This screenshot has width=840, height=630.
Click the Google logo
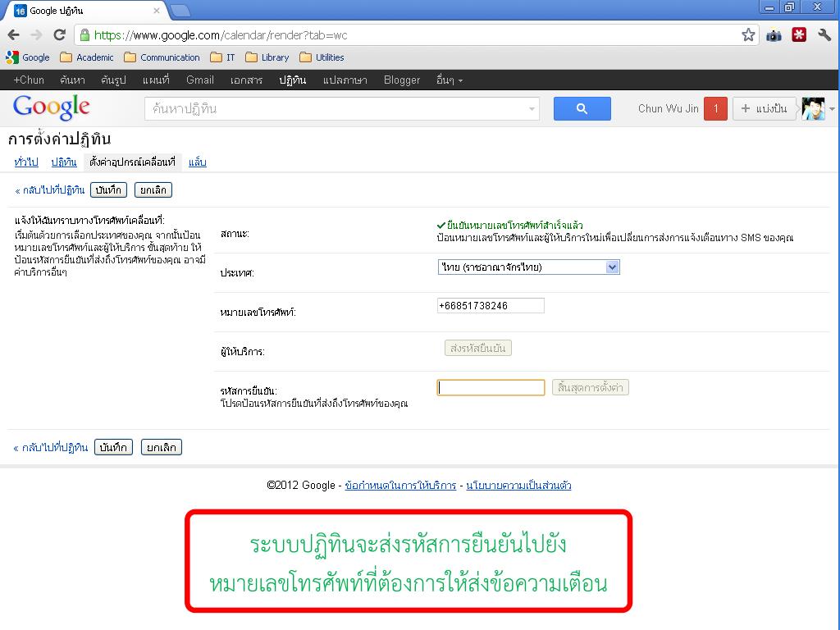click(x=52, y=107)
